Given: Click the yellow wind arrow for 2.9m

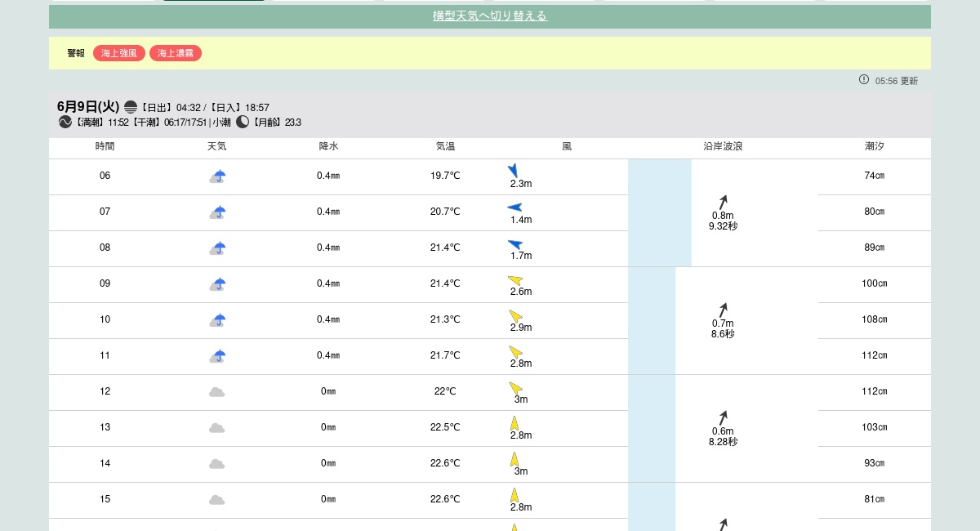Looking at the screenshot, I should [515, 315].
